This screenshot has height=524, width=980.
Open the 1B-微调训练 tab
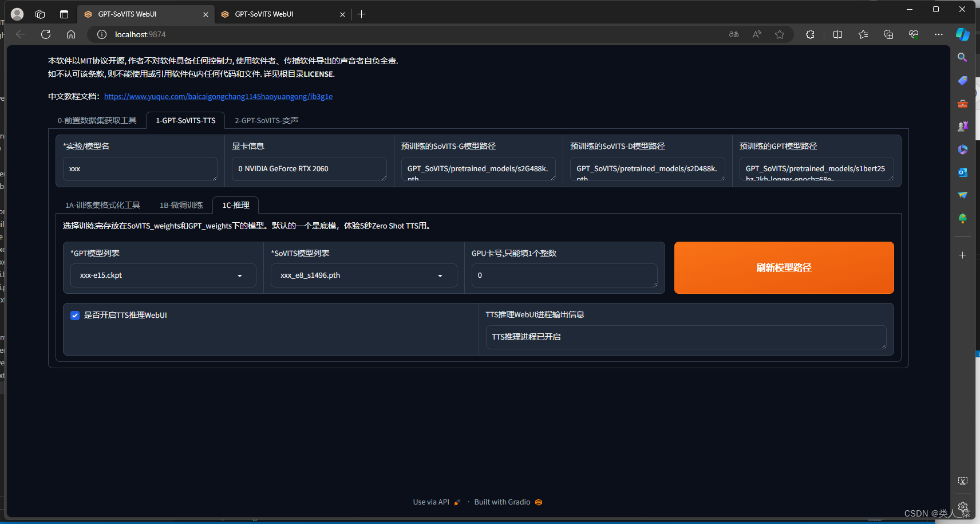(x=181, y=205)
